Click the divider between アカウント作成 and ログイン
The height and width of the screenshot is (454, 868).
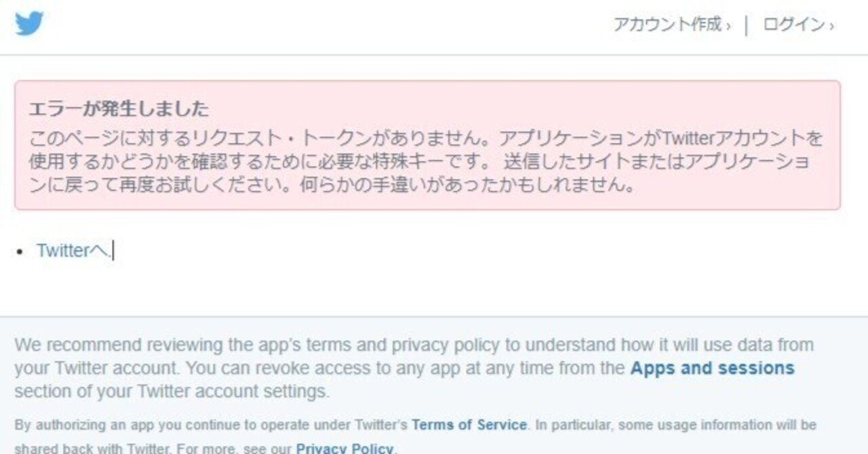[747, 26]
